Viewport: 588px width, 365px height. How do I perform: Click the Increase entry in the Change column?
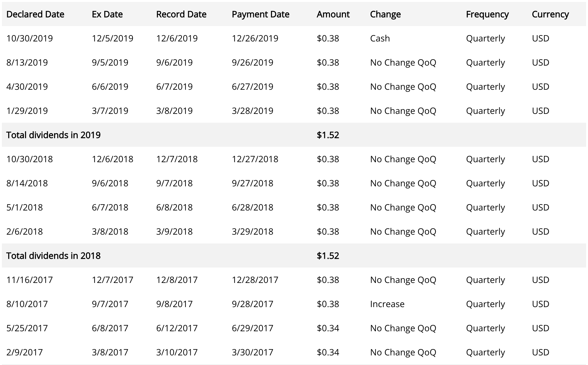pos(387,304)
